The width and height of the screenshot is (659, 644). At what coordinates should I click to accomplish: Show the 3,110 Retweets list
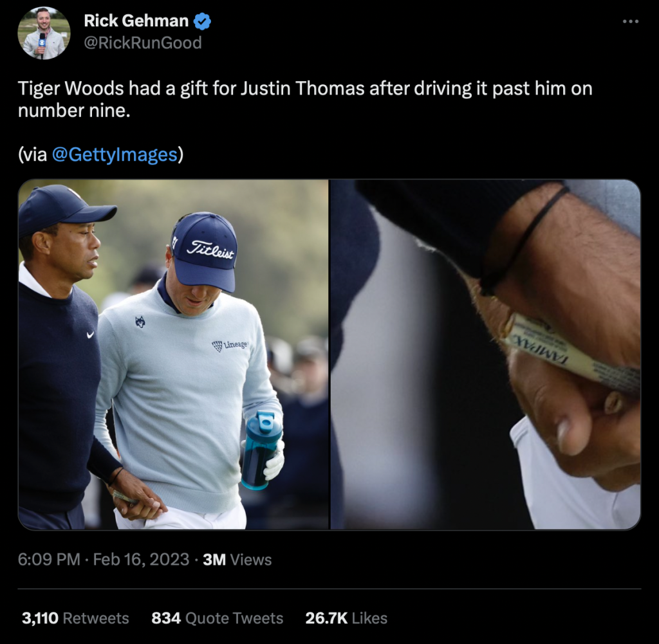point(75,618)
